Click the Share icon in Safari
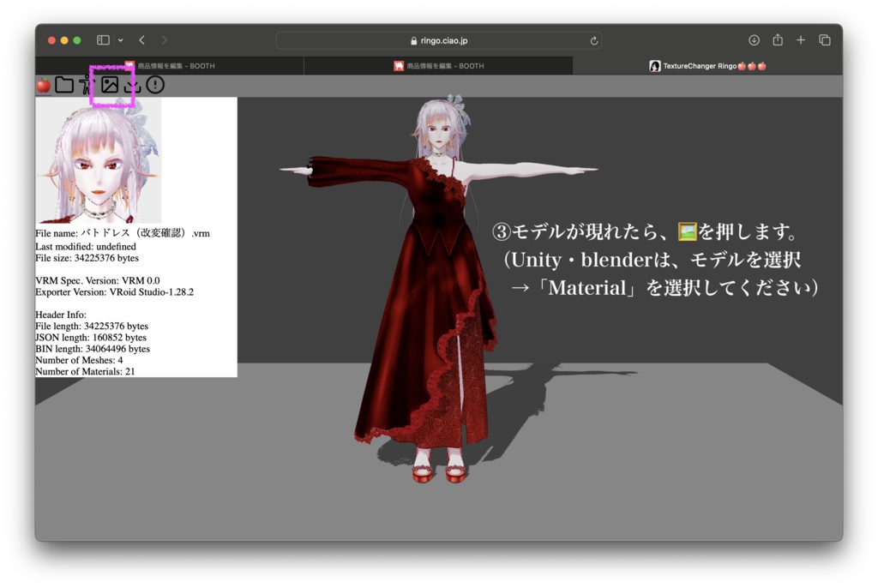Viewport: 878px width, 588px height. coord(779,39)
